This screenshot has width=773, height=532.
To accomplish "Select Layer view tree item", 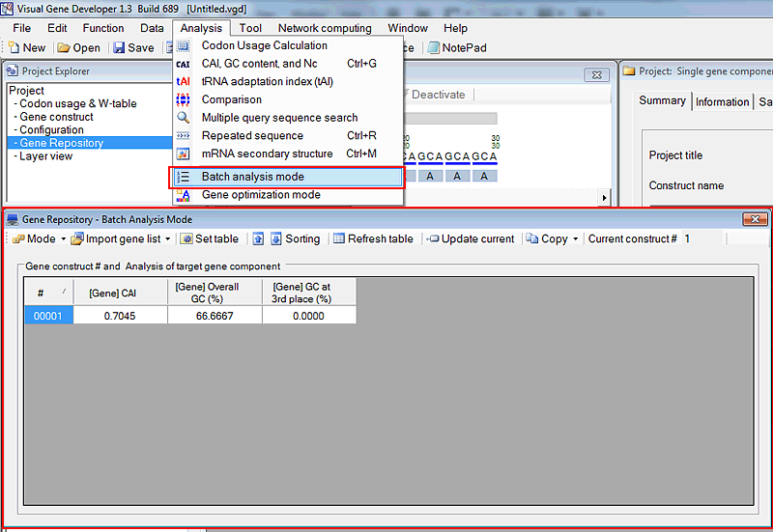I will [x=45, y=156].
